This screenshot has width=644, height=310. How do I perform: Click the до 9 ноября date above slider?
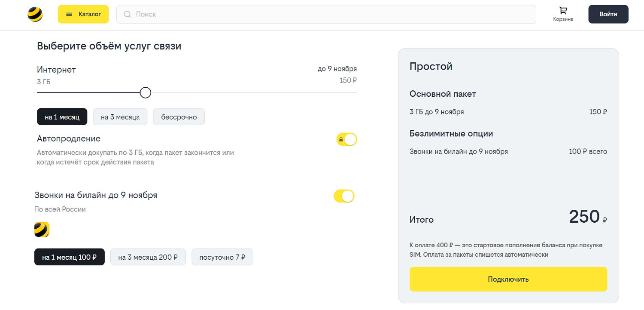click(x=337, y=69)
